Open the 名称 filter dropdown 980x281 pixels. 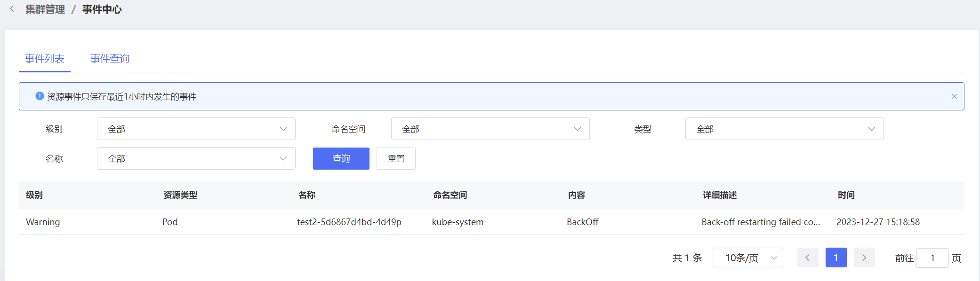pos(196,158)
